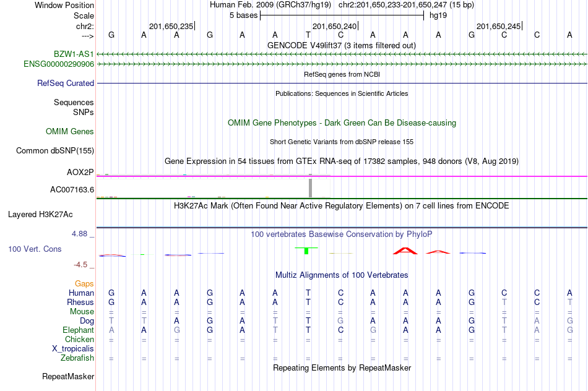Click the ---> strand direction arrow
This screenshot has height=391, width=588.
pyautogui.click(x=88, y=36)
